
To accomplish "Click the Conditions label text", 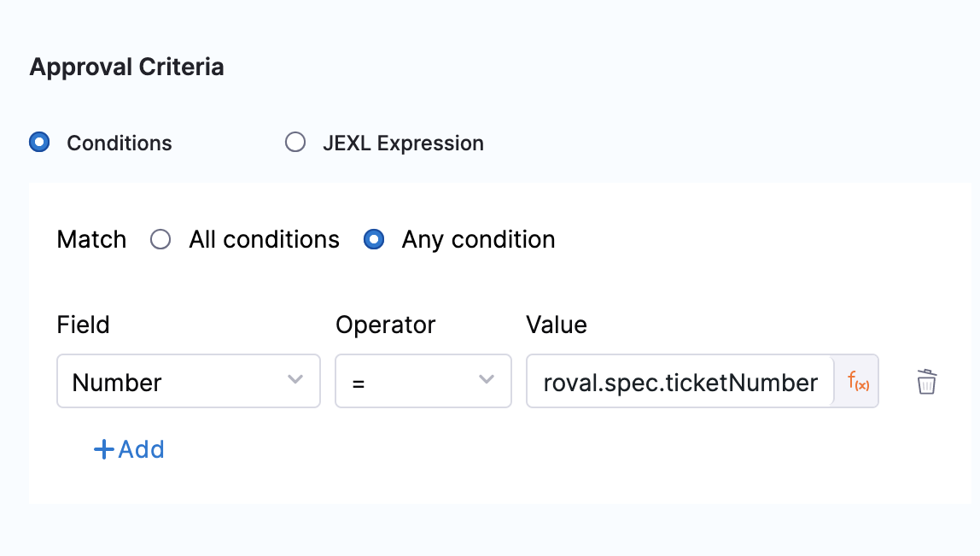I will click(120, 143).
